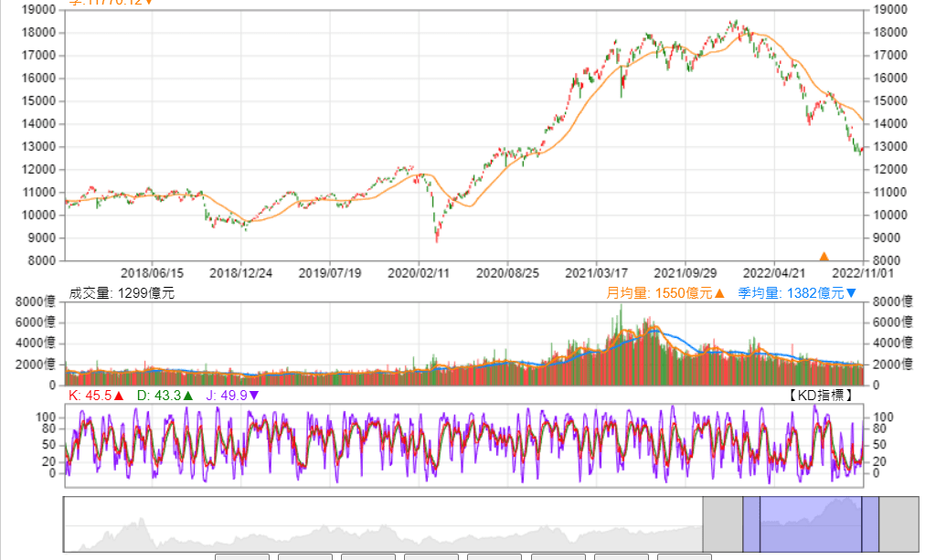
Task: Click the grey navigator region right of the selection
Action: (x=899, y=524)
